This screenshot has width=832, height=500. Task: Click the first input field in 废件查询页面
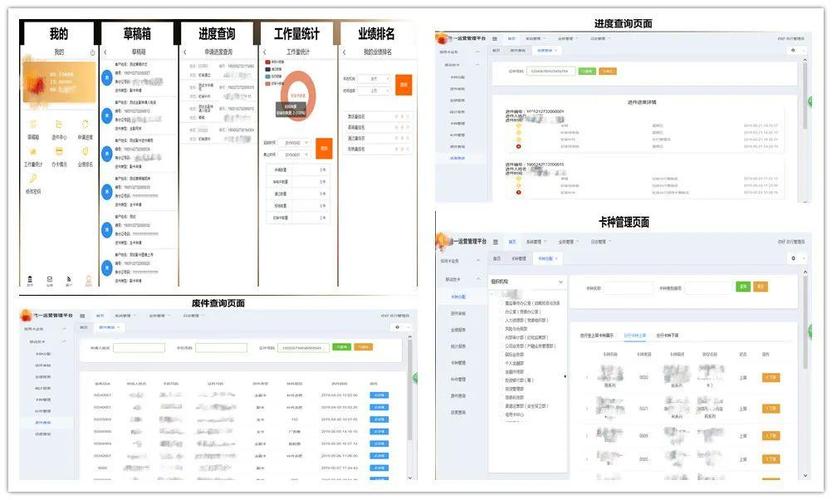(x=139, y=348)
